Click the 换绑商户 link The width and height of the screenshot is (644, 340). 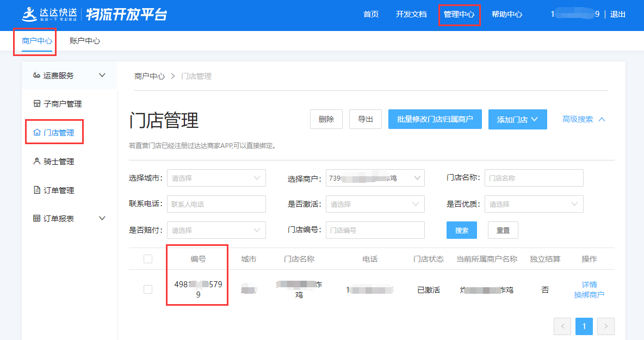point(589,295)
